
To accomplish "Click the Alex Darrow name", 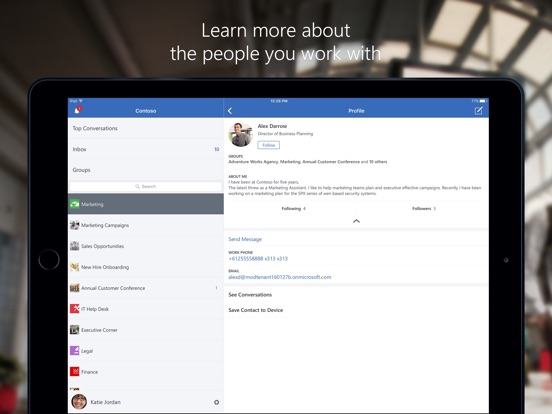I will (x=272, y=126).
